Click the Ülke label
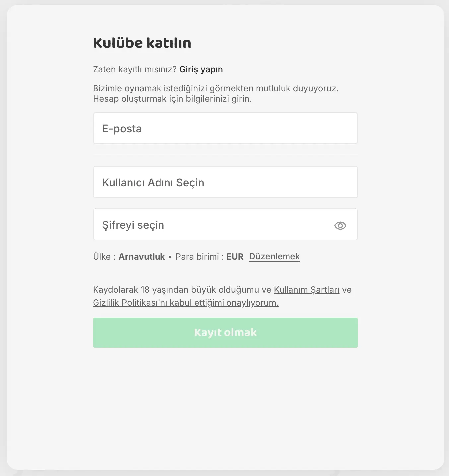 point(102,257)
